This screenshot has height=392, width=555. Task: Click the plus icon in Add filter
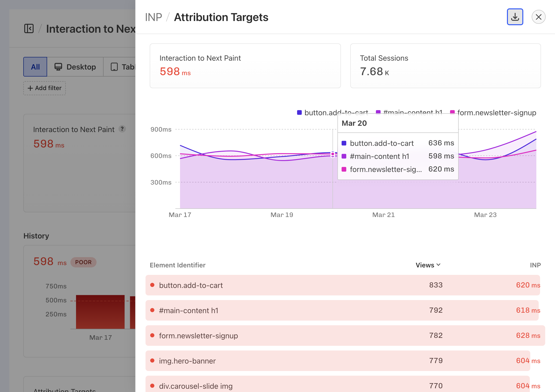[30, 88]
